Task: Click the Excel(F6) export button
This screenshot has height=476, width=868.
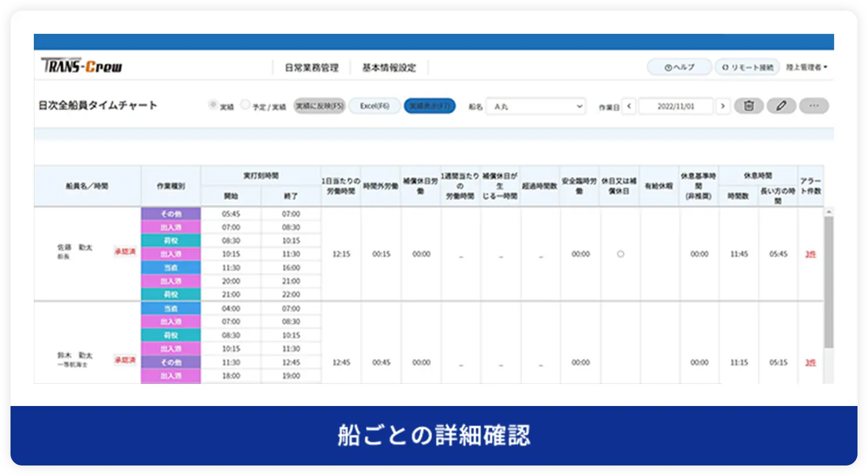Action: click(x=374, y=106)
